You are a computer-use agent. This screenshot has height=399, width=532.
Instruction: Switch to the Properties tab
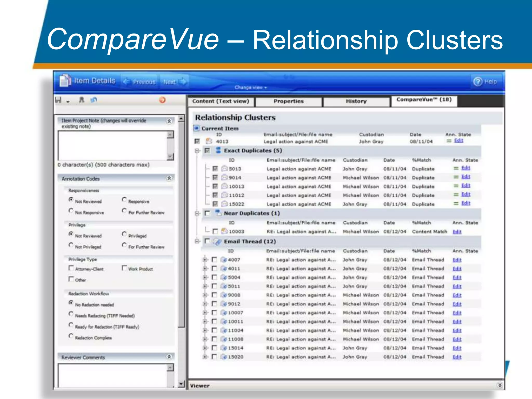click(x=289, y=101)
